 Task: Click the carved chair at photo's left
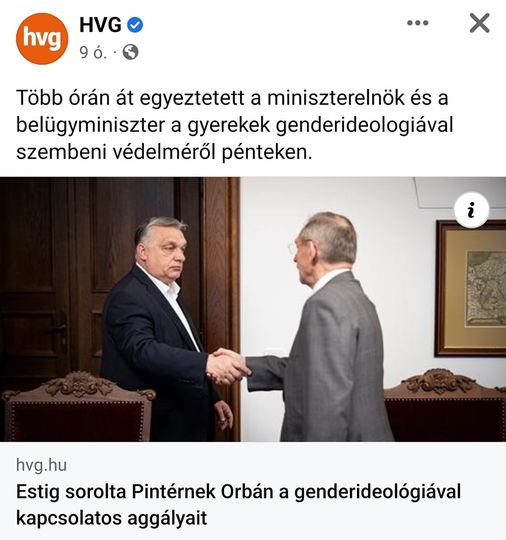pos(78,406)
